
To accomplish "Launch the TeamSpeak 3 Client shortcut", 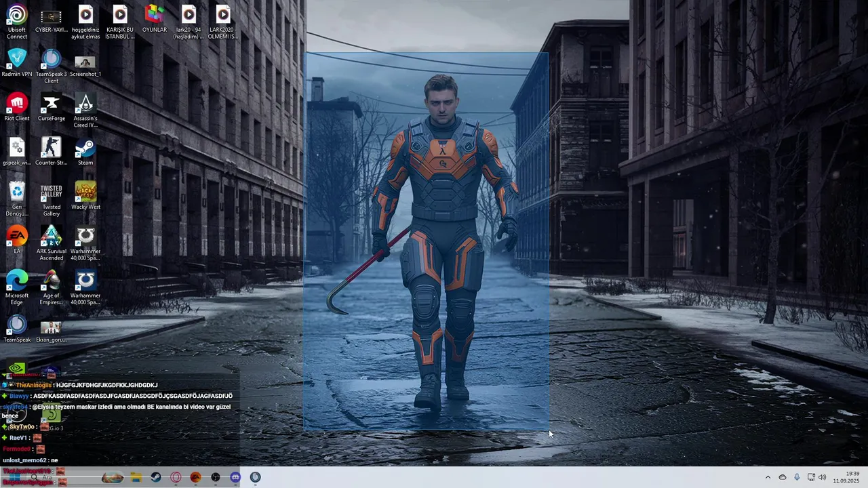I will coord(51,66).
